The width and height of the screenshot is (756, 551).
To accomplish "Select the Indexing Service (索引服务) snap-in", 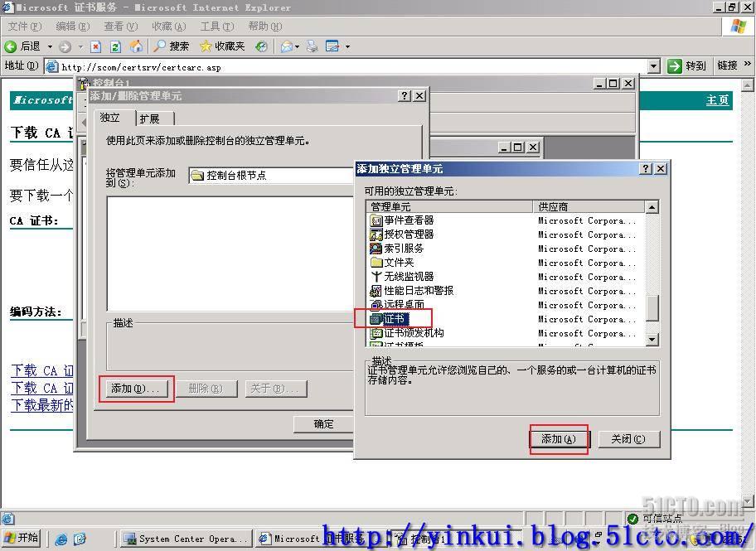I will [x=397, y=249].
